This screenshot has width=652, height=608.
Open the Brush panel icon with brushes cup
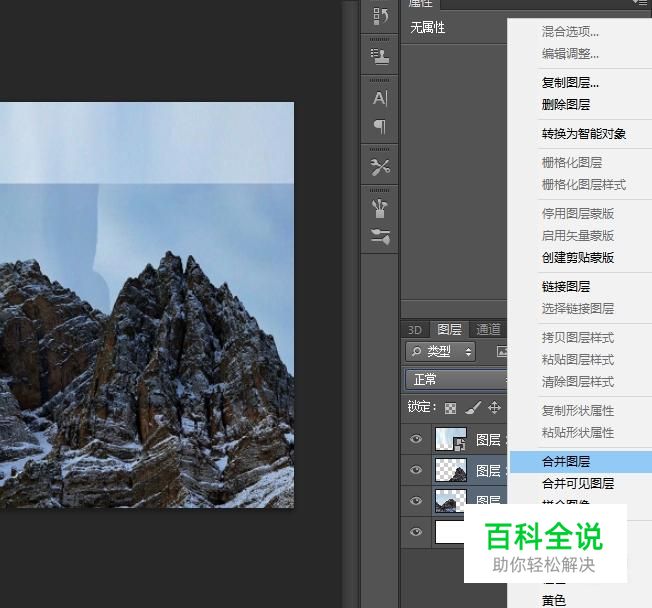point(379,208)
